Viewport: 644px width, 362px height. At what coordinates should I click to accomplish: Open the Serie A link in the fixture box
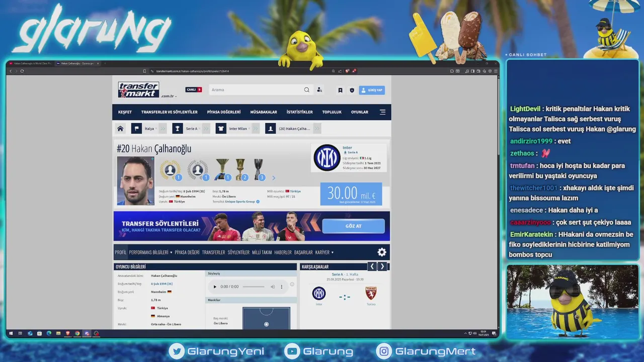(337, 275)
